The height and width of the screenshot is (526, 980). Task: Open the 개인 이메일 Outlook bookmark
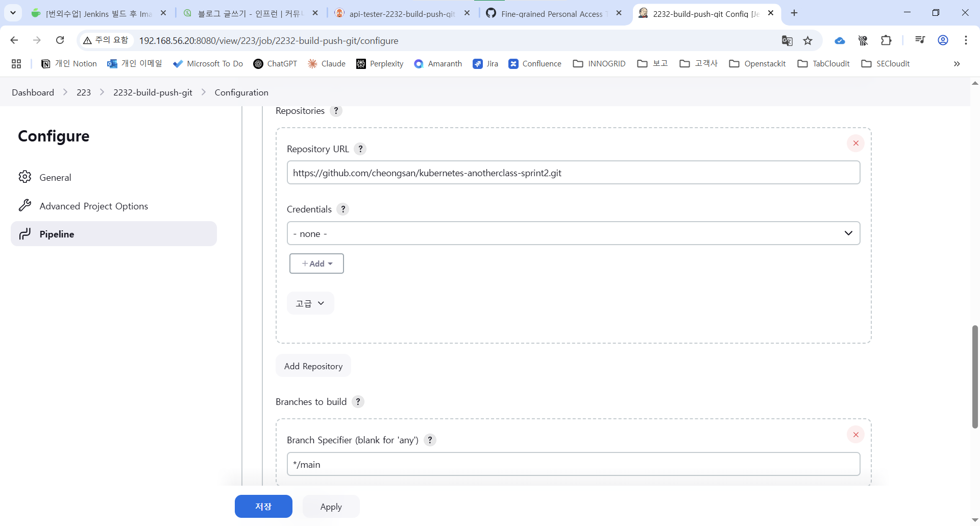(x=135, y=64)
